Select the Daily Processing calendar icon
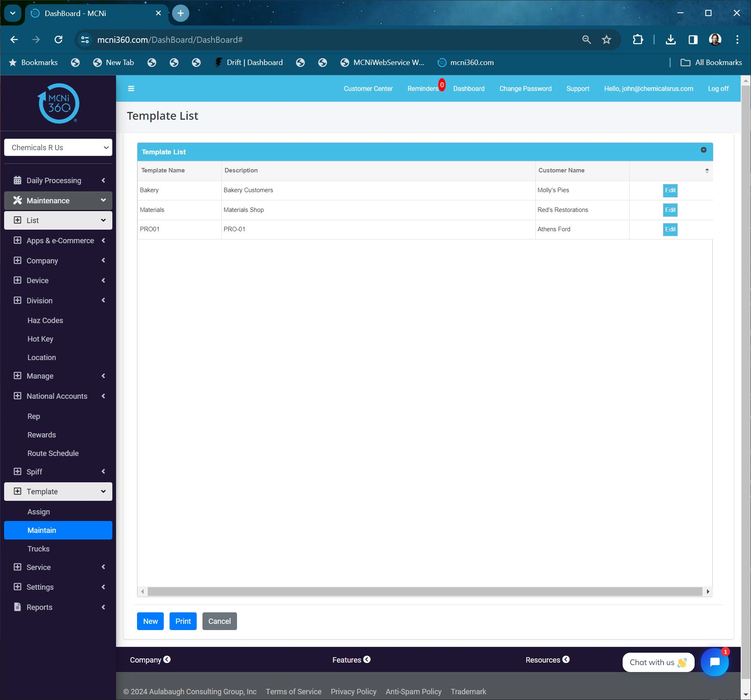 17,180
